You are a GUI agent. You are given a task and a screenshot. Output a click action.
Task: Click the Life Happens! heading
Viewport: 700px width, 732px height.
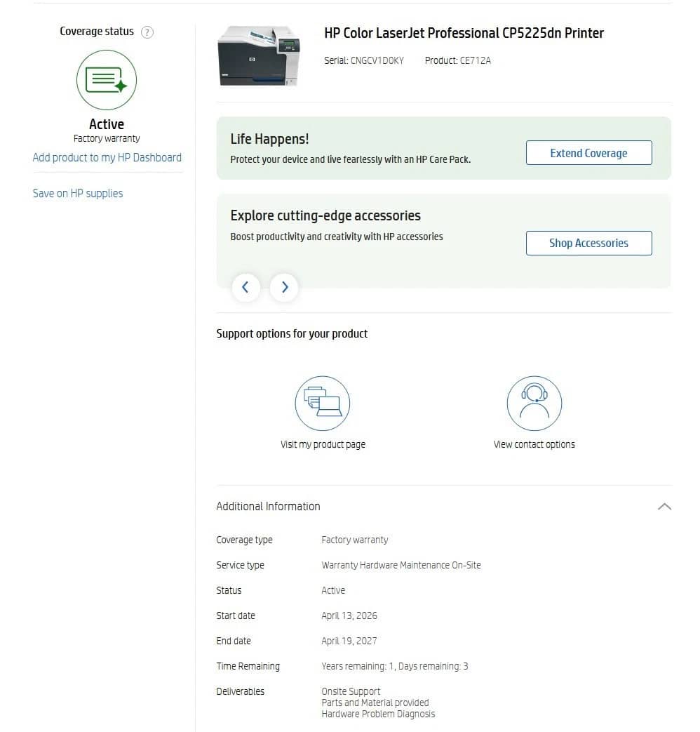click(269, 139)
